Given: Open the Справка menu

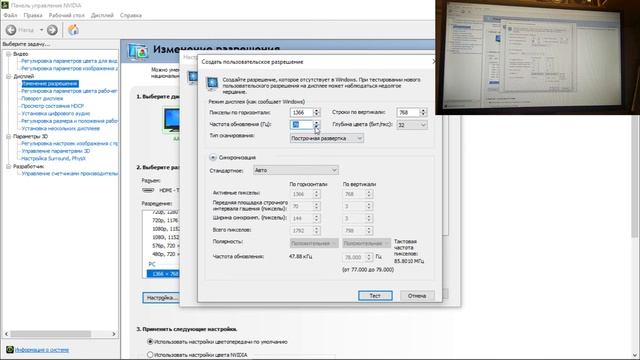Looking at the screenshot, I should point(131,15).
